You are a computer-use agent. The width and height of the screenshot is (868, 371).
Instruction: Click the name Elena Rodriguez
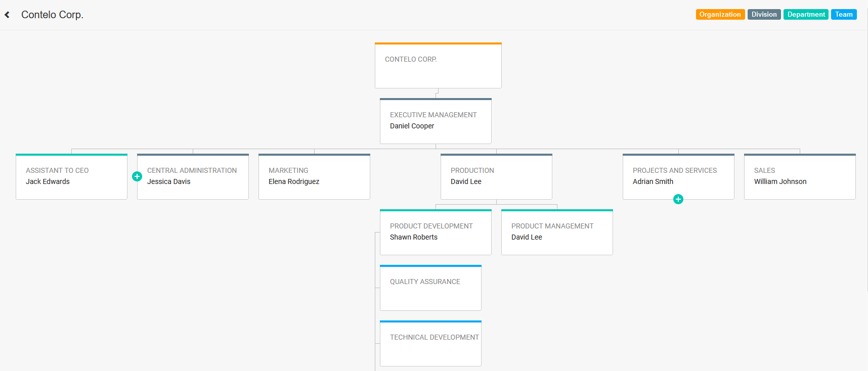click(x=294, y=181)
